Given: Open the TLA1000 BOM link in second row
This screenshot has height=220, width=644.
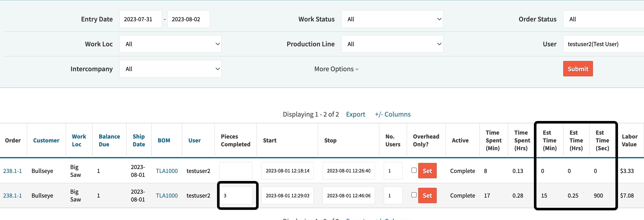Looking at the screenshot, I should [167, 196].
